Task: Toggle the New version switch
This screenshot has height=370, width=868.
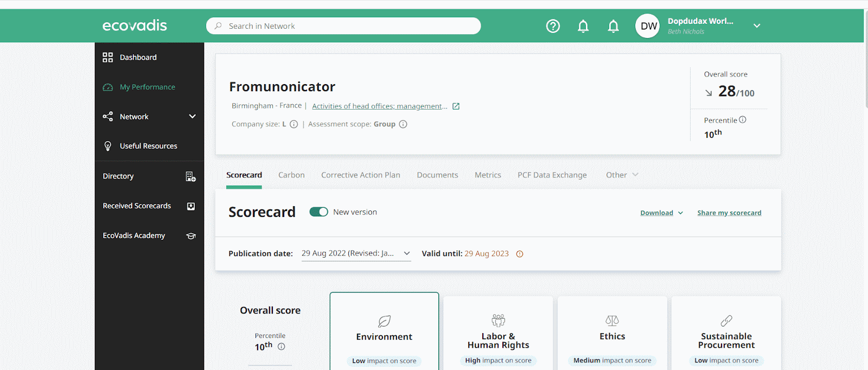Action: 319,212
